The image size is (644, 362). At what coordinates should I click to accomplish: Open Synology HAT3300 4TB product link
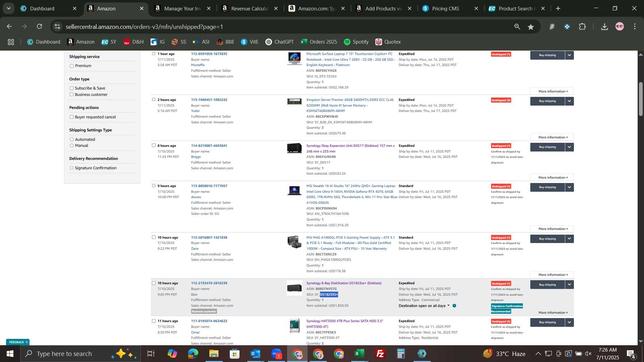(x=344, y=324)
